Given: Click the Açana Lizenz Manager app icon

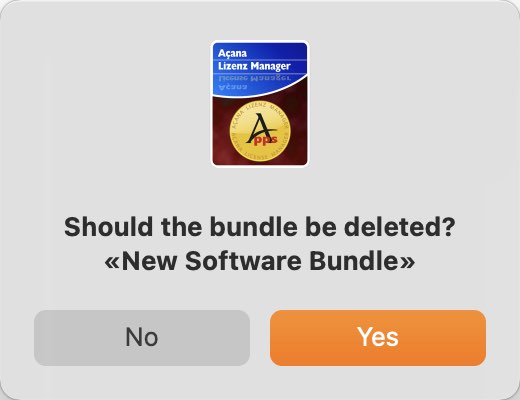Looking at the screenshot, I should [260, 103].
